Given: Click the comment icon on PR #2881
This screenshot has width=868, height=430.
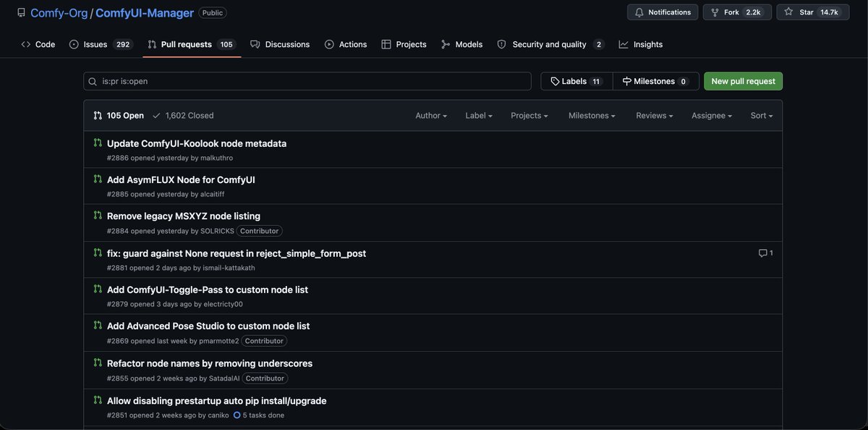Looking at the screenshot, I should tap(762, 253).
